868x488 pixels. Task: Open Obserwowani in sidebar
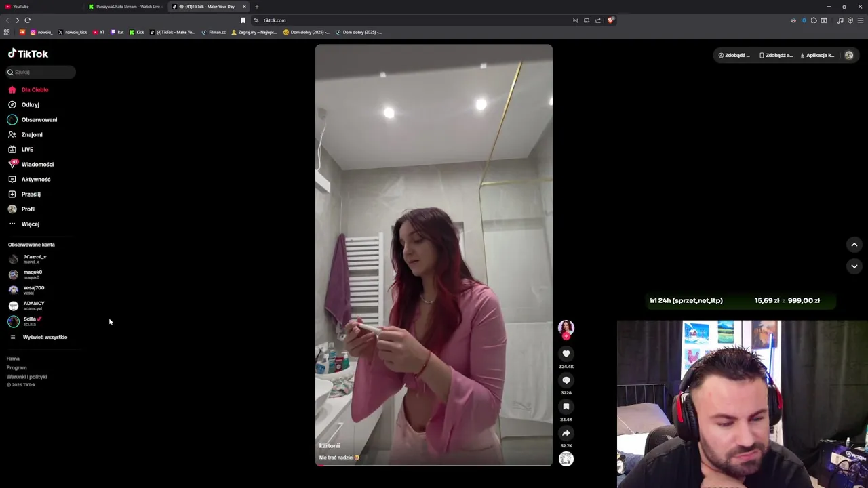(33, 119)
